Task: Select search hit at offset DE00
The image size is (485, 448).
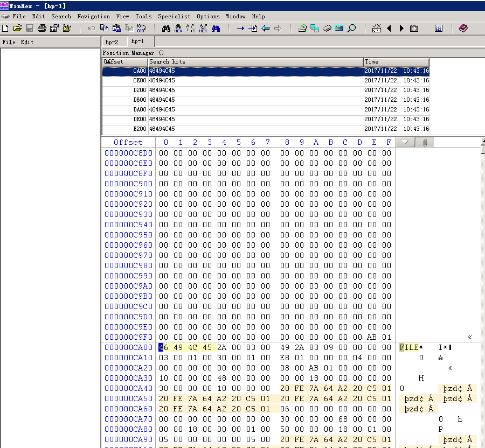Action: pyautogui.click(x=266, y=119)
